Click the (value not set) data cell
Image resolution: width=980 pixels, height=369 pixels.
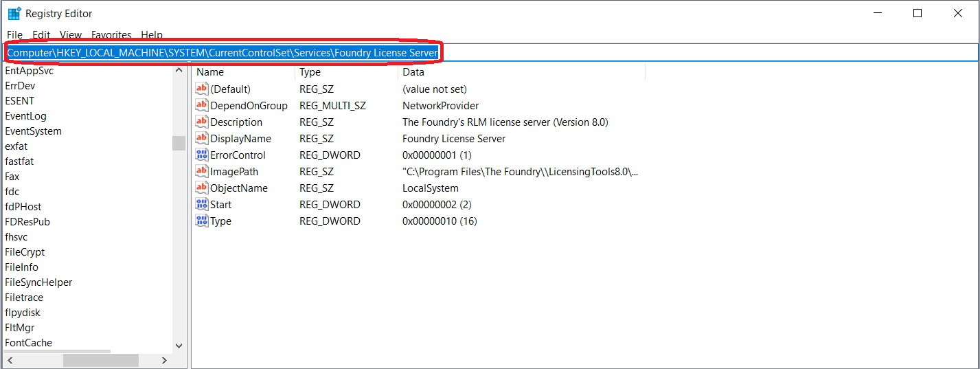click(x=435, y=89)
